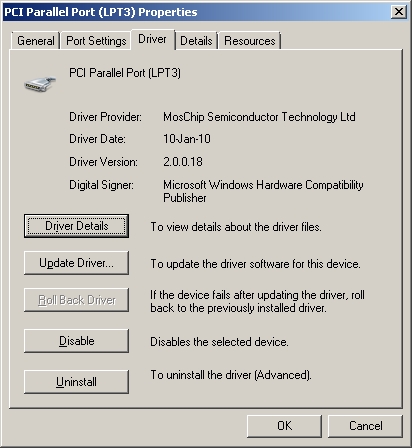Click the Driver Version label
412x448 pixels.
tap(103, 162)
